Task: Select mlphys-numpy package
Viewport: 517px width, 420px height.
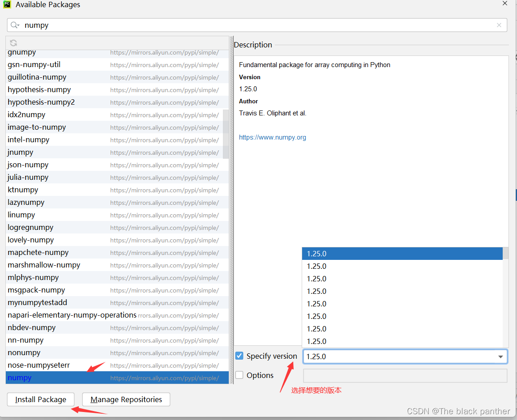Action: 117,277
